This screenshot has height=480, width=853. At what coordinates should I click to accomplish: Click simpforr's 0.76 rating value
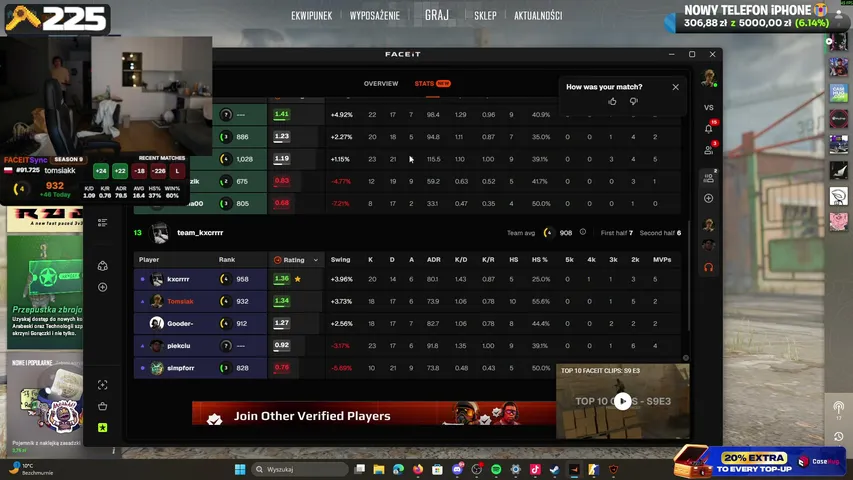(x=281, y=367)
